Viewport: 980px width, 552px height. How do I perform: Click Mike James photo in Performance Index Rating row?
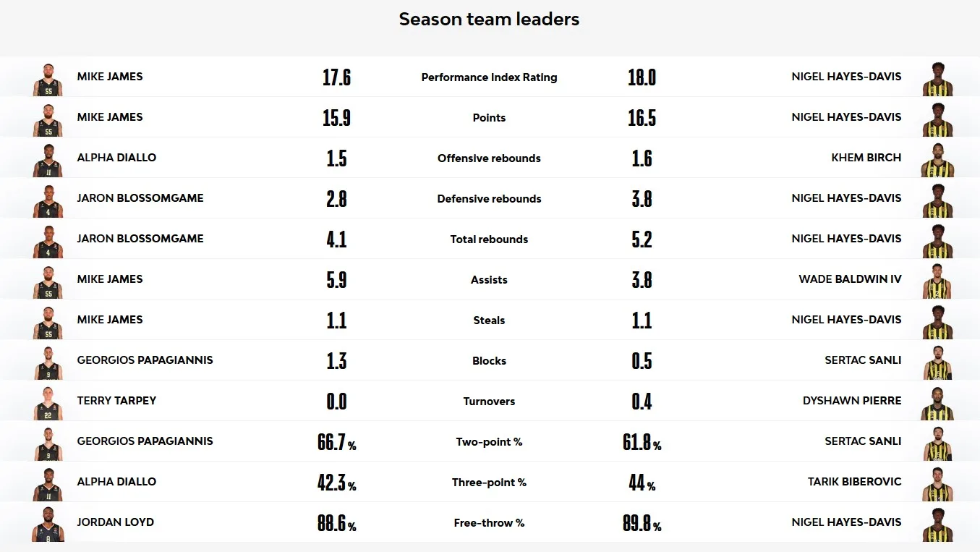coord(48,79)
